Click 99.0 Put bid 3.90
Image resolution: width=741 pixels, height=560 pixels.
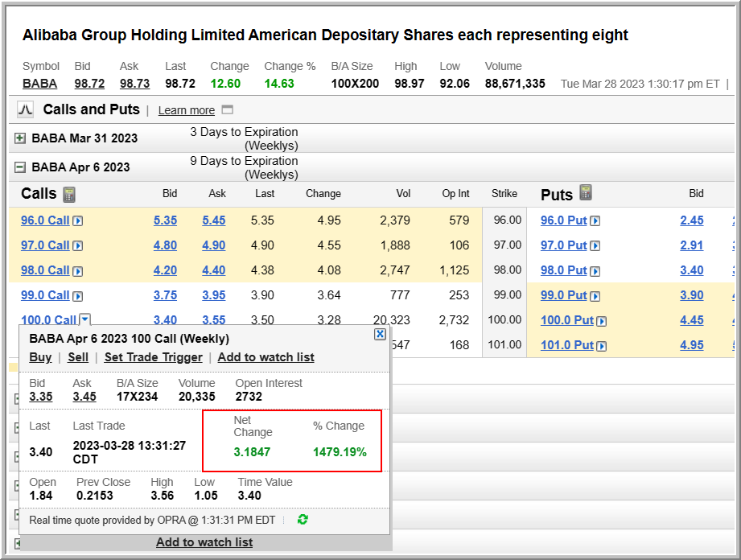tap(691, 295)
